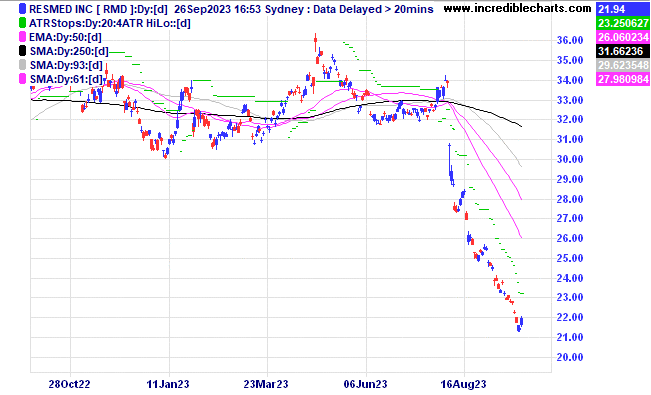
Task: Click the highest red candle above 36.00
Action: click(x=316, y=43)
